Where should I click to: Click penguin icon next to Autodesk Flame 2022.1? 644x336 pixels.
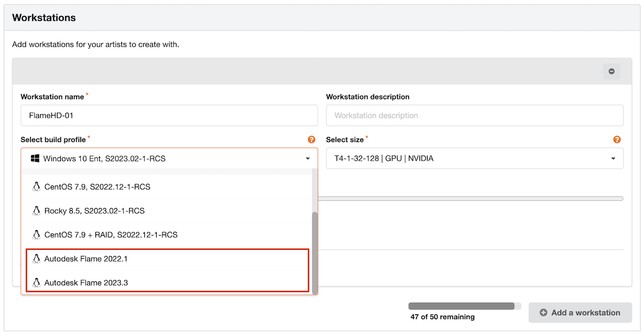click(x=37, y=259)
